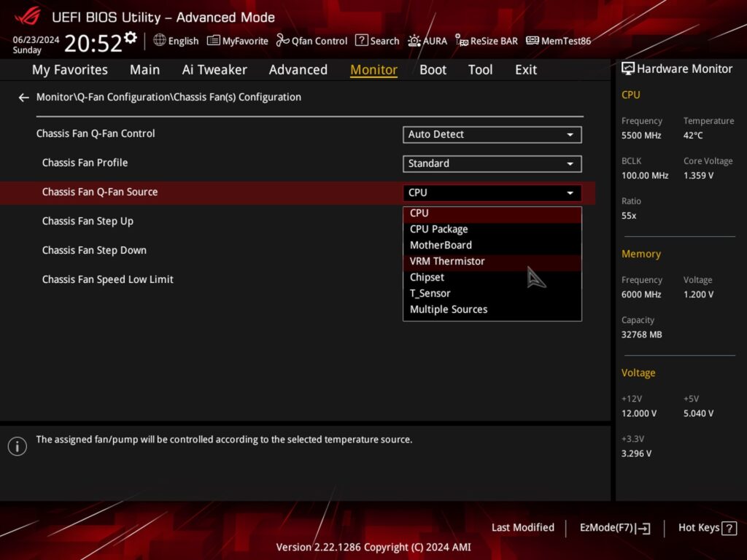Viewport: 747px width, 560px height.
Task: Select Chipset temperature source
Action: click(492, 278)
